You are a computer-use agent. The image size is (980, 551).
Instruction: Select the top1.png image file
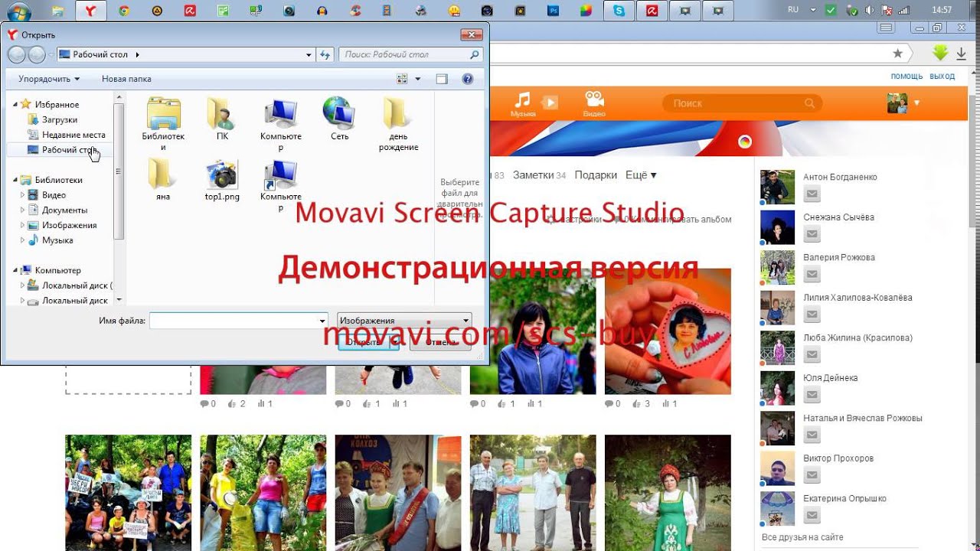(222, 180)
